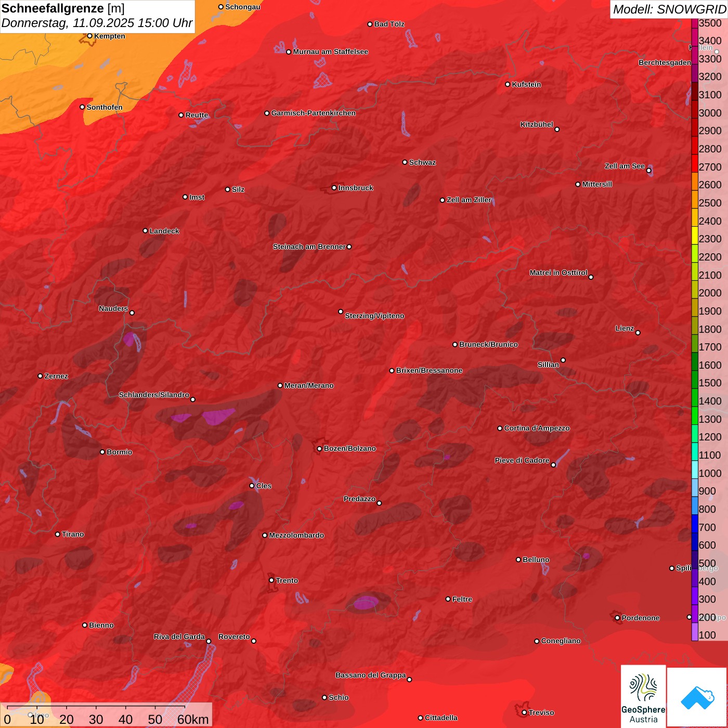Click the Modell: SNOWGRID label

[670, 9]
